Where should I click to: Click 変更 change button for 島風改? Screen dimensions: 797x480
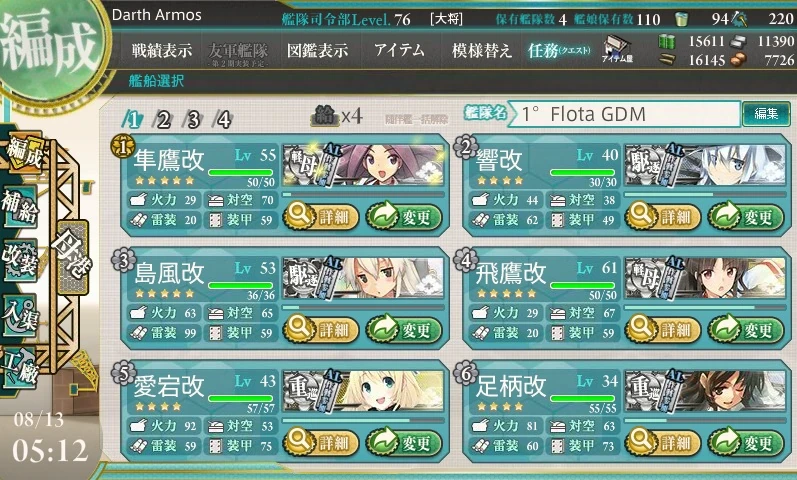point(404,330)
